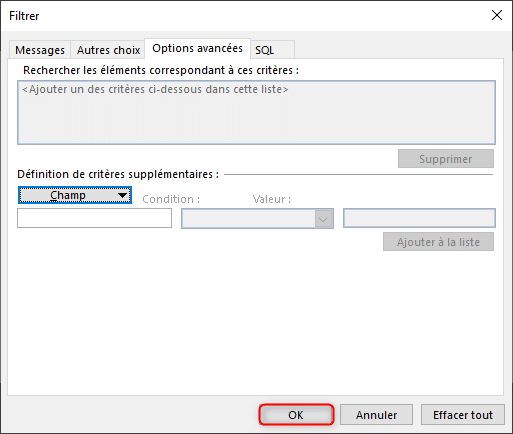Image resolution: width=513 pixels, height=434 pixels.
Task: Click the Supprimer button
Action: (x=446, y=159)
